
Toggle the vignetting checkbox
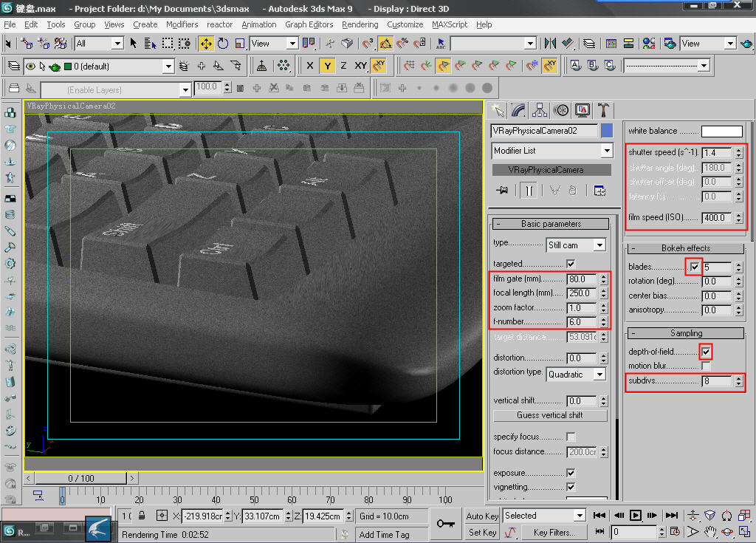click(571, 487)
